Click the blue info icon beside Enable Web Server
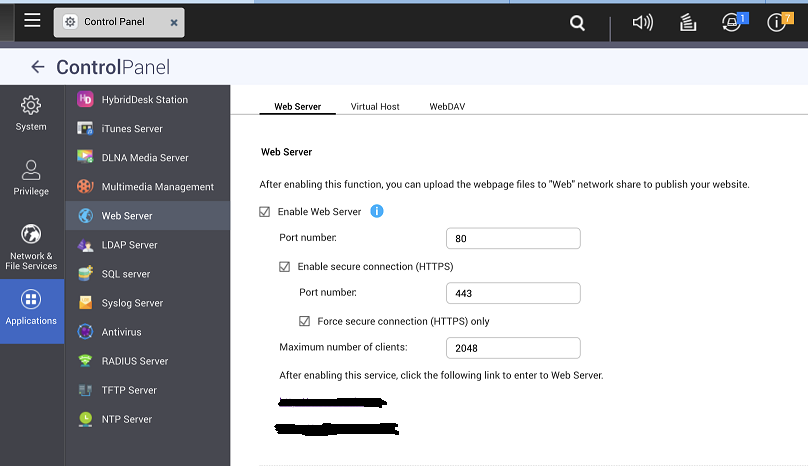Viewport: 808px width, 466px height. (377, 211)
